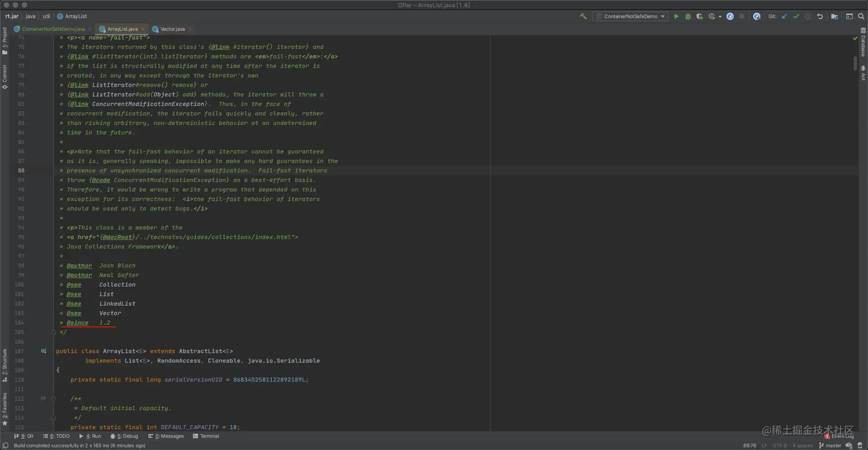868x450 pixels.
Task: Open the 9: Git tool window
Action: pos(24,436)
